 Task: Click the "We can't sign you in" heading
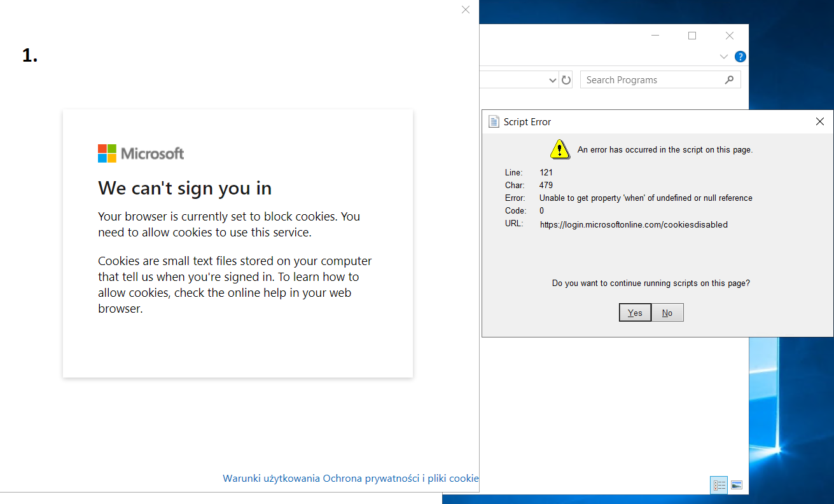click(x=184, y=188)
